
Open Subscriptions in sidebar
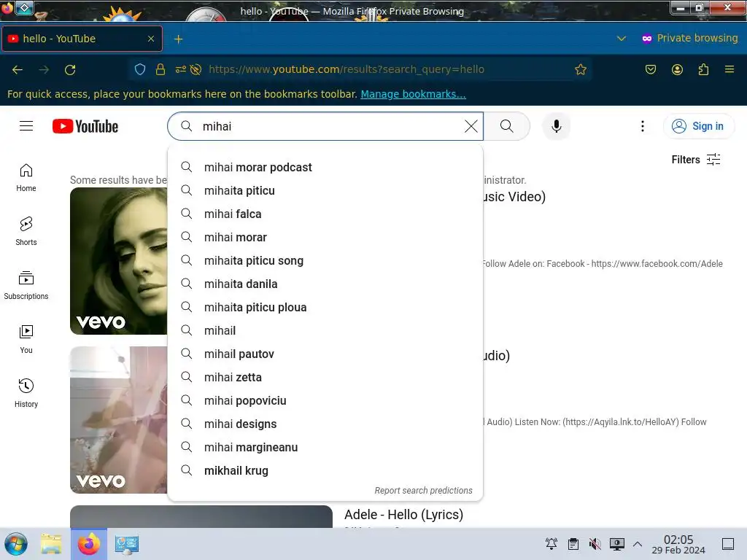tap(26, 286)
